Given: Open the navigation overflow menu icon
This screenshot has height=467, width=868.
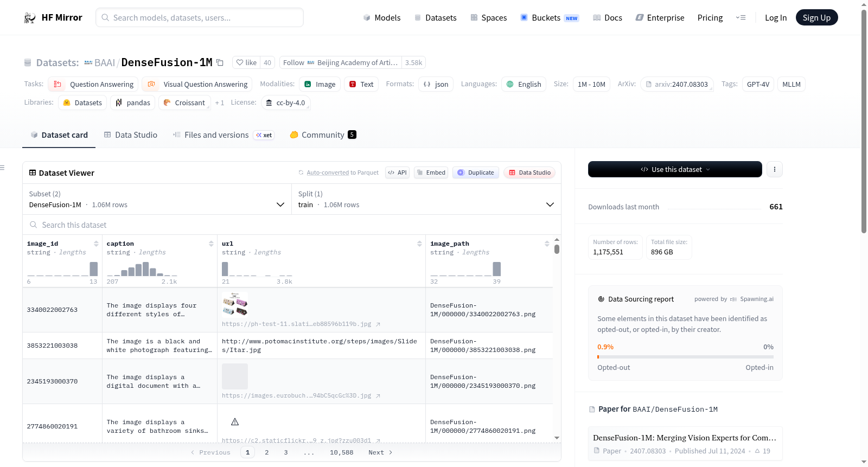Looking at the screenshot, I should point(741,18).
